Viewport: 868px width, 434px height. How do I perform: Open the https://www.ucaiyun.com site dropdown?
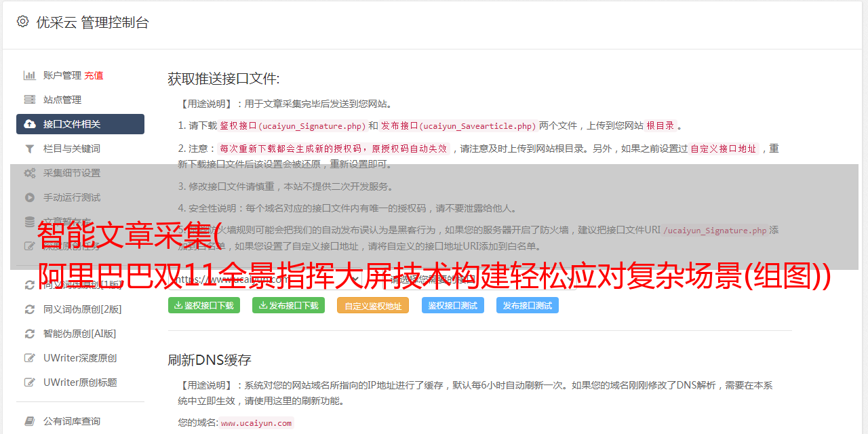click(x=266, y=279)
